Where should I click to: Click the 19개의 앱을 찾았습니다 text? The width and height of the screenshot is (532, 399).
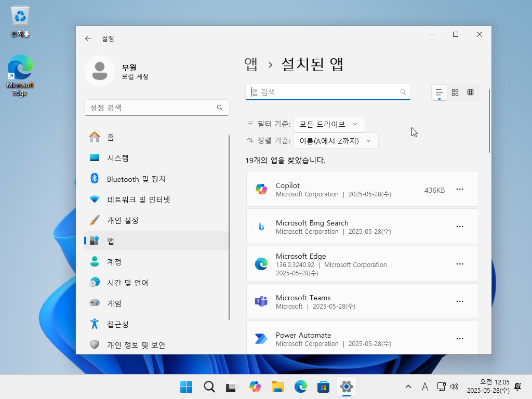(285, 160)
